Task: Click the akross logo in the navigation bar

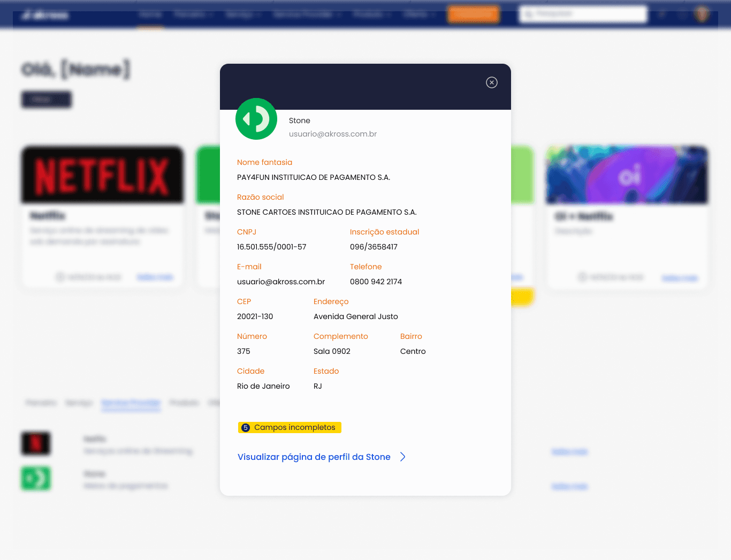Action: (x=45, y=14)
